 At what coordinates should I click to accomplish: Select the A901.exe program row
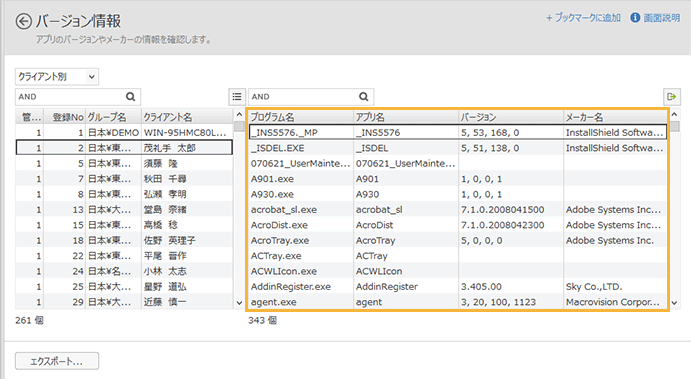(x=457, y=179)
